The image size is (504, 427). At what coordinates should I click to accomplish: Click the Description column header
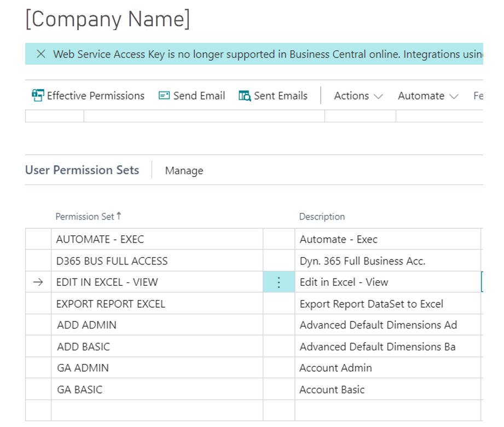coord(322,217)
